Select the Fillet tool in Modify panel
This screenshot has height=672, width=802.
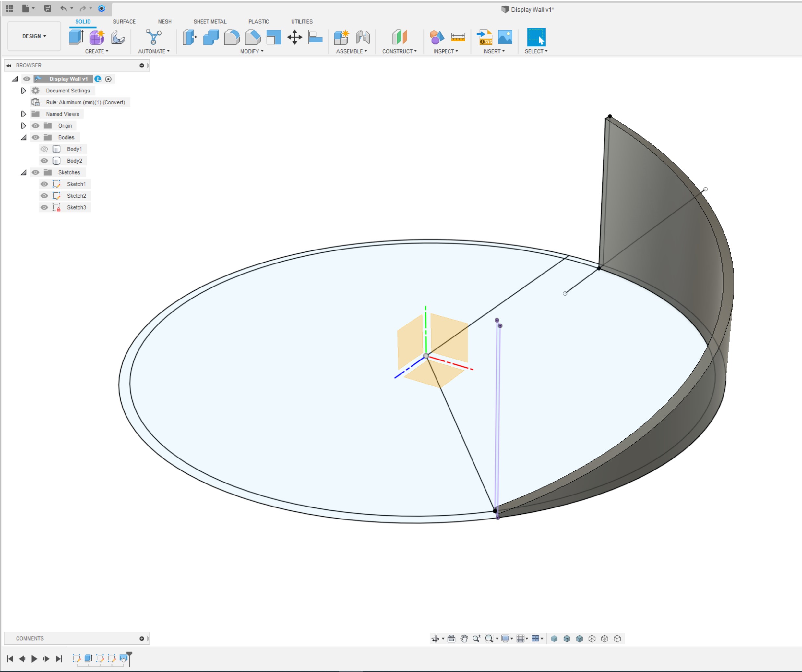232,37
